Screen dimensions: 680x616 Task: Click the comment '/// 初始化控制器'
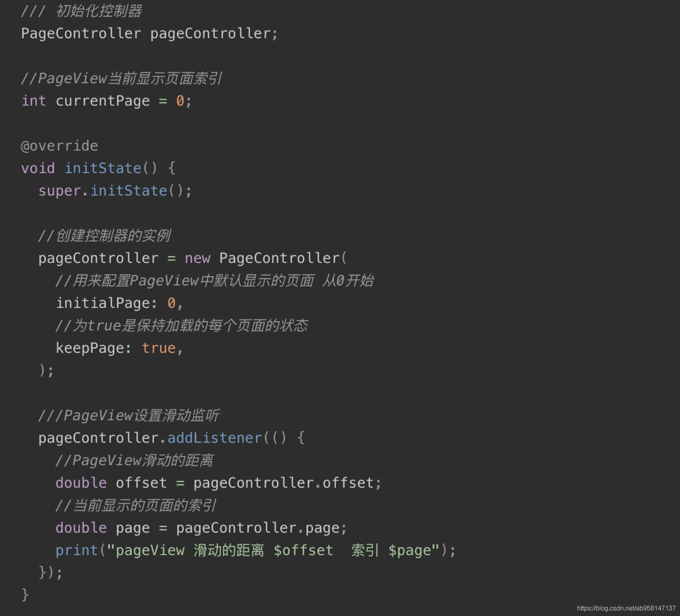(x=81, y=11)
